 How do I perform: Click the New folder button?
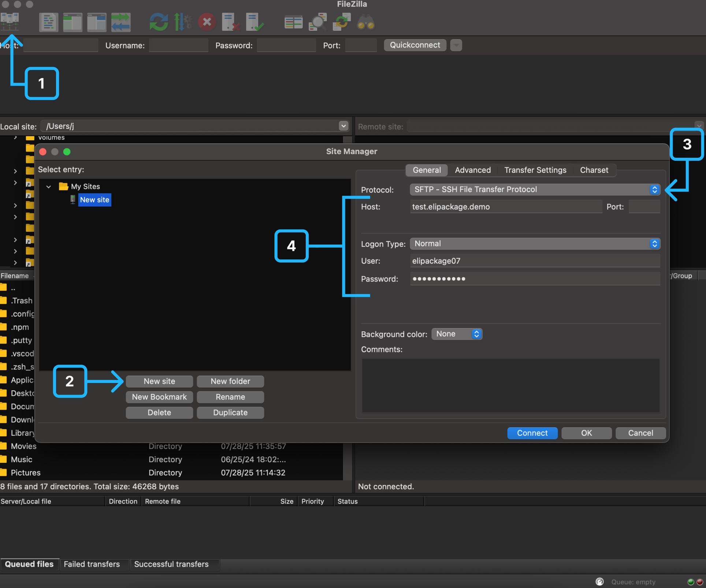click(230, 382)
